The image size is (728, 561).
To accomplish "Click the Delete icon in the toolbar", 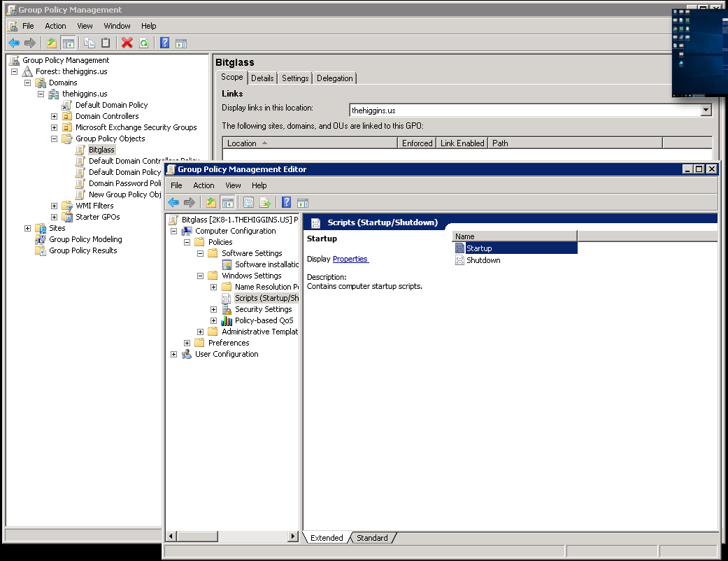I will click(126, 42).
